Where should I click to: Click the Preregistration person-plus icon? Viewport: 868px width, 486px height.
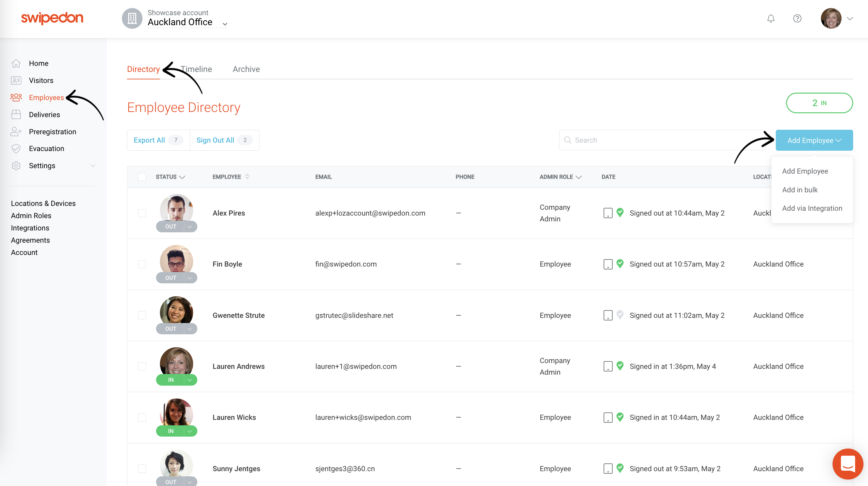tap(16, 132)
